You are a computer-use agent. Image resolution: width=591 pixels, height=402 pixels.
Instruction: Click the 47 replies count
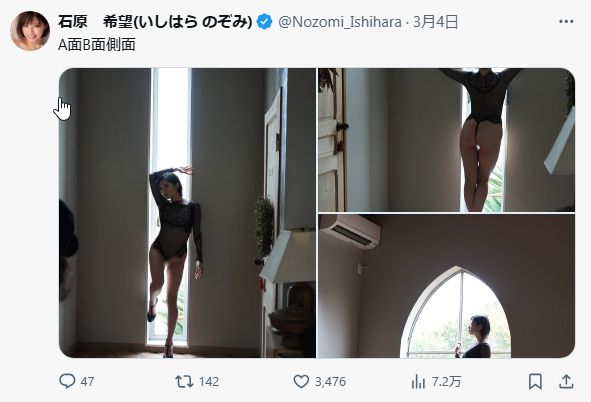tap(87, 382)
